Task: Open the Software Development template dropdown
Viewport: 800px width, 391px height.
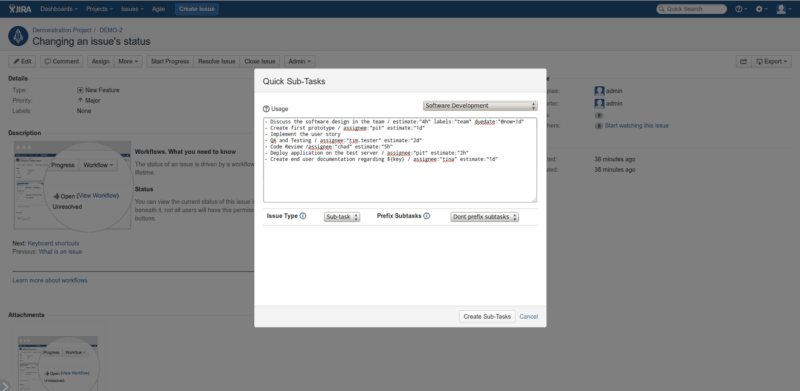Action: [x=480, y=106]
